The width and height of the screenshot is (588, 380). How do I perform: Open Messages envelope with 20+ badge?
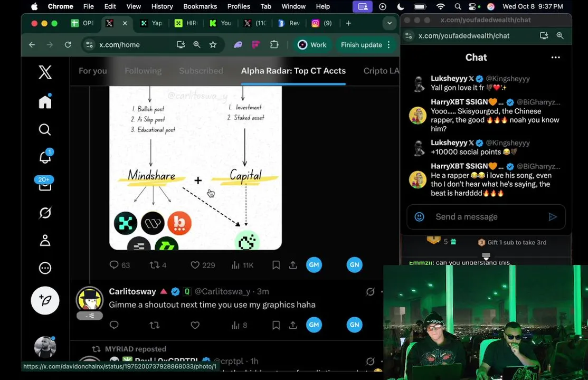45,184
